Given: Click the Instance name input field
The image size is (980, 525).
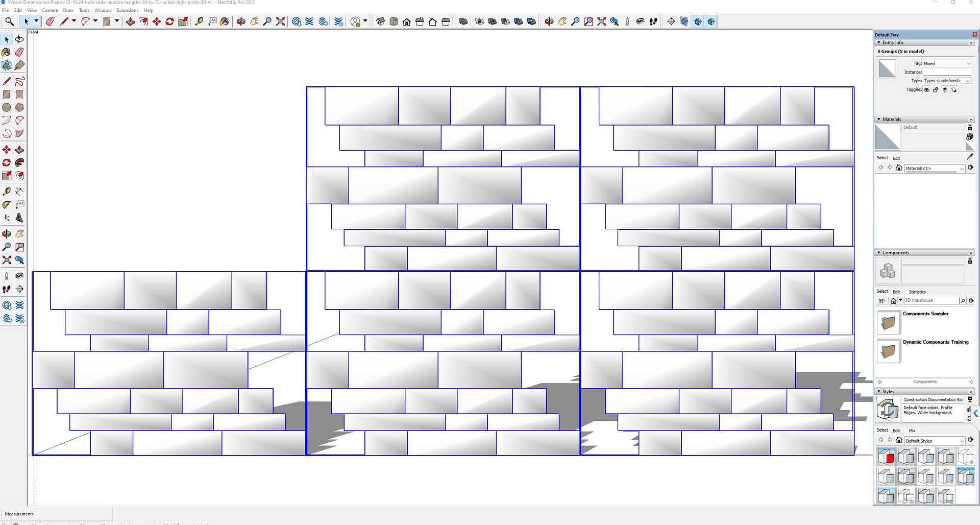Looking at the screenshot, I should click(947, 72).
